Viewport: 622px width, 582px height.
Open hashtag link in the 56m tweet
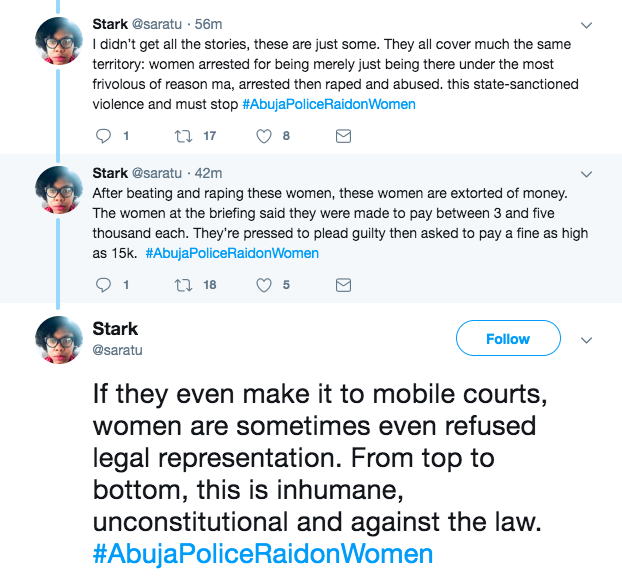pyautogui.click(x=329, y=104)
